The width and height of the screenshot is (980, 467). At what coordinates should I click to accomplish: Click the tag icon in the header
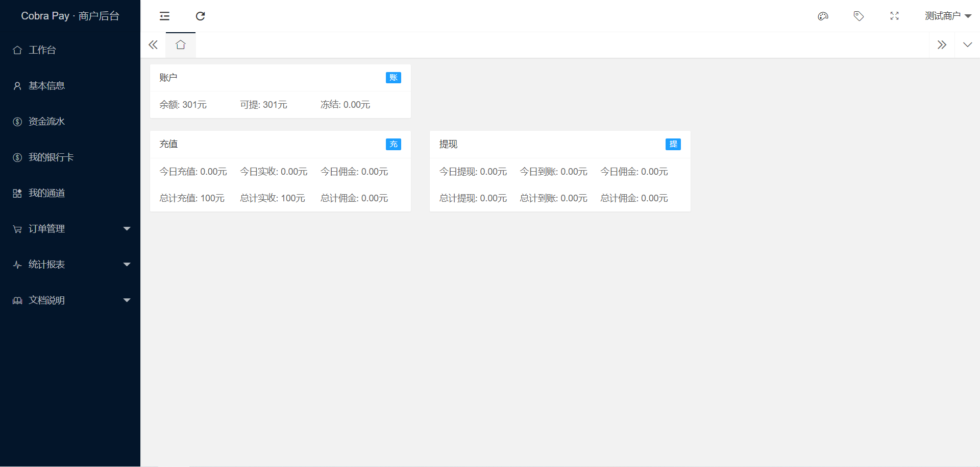click(859, 16)
